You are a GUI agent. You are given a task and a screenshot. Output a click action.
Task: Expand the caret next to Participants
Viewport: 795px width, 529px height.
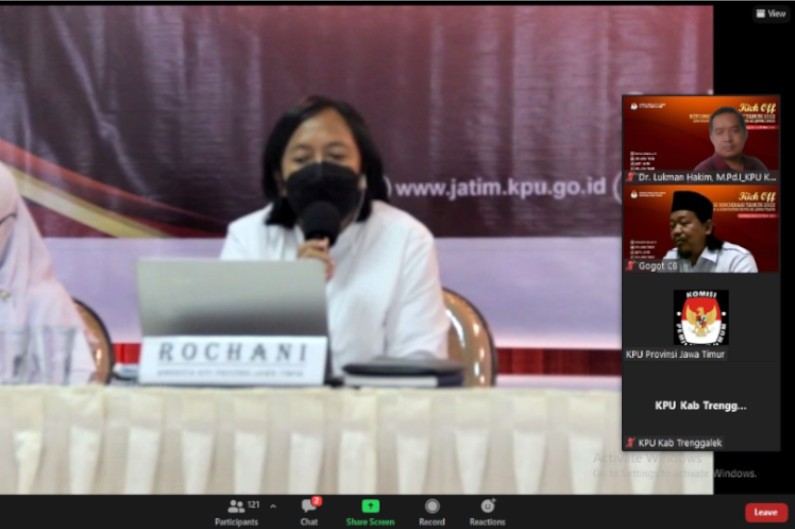273,506
